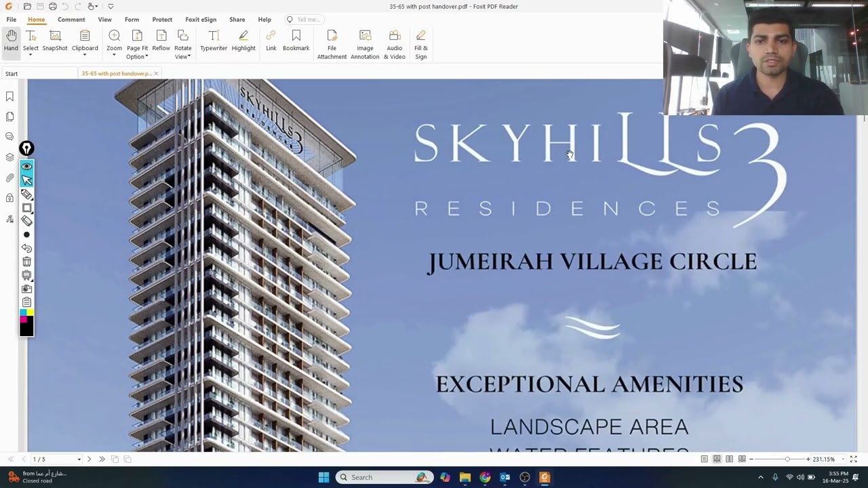Screen dimensions: 868x488
Task: Open the 231.15% zoom level dropdown
Action: point(843,460)
